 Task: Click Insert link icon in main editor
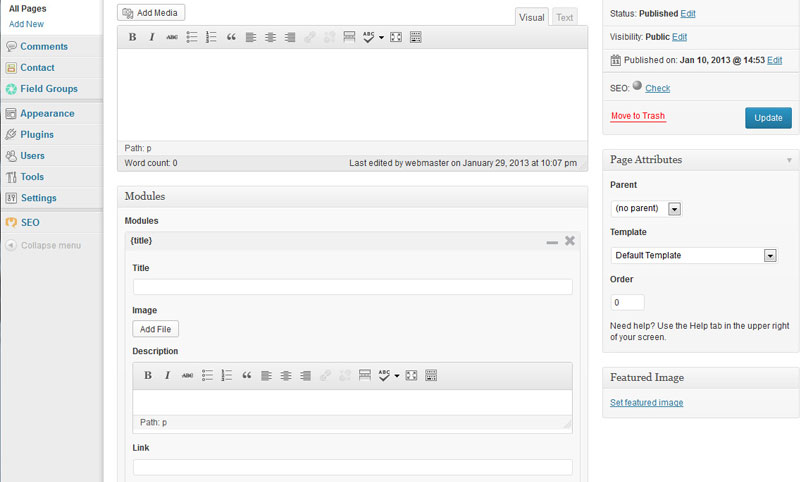[x=310, y=37]
